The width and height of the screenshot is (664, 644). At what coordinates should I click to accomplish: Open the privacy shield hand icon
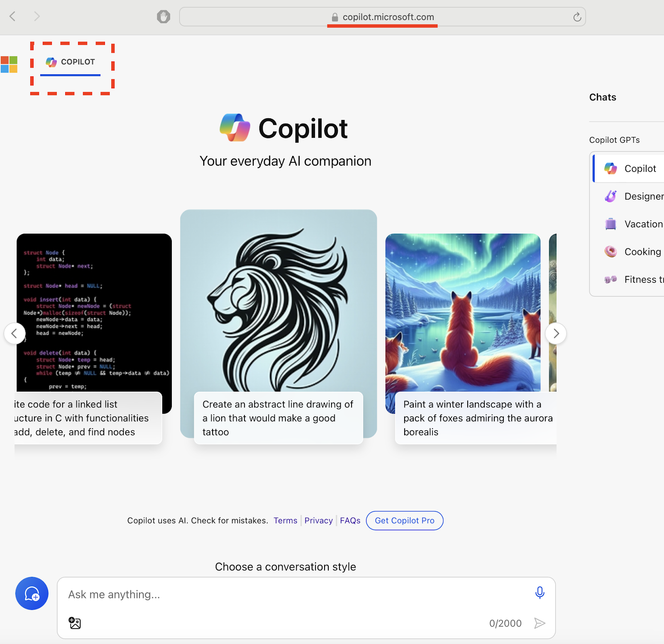click(x=164, y=17)
